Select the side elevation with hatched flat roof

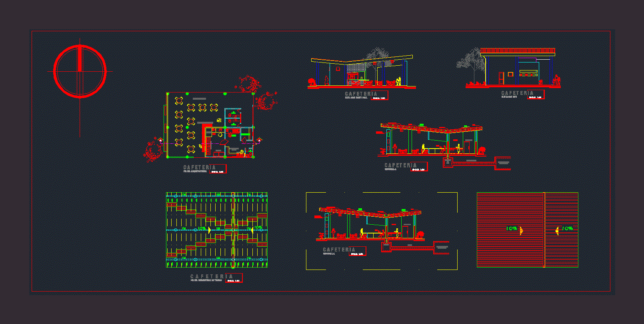tap(513, 68)
